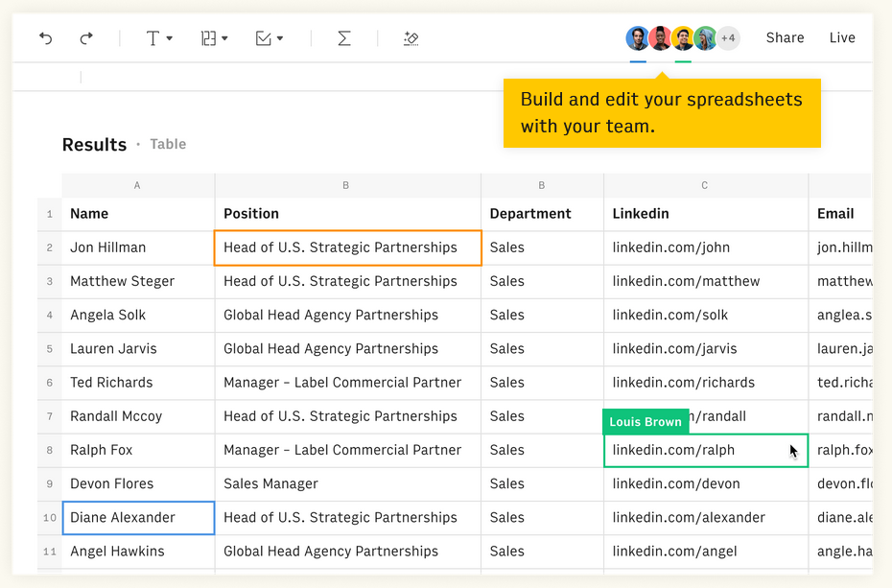892x588 pixels.
Task: Expand the text formatting dropdown arrow
Action: (x=170, y=38)
